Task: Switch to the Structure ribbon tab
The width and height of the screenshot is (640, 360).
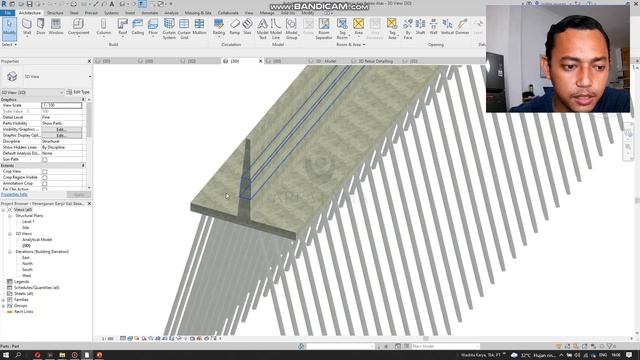Action: click(56, 13)
